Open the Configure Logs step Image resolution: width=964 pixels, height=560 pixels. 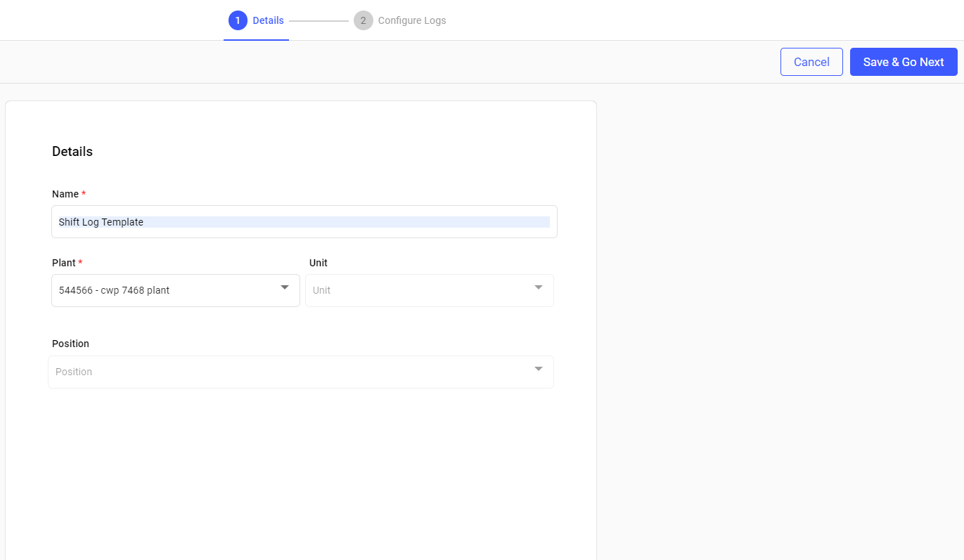coord(411,20)
